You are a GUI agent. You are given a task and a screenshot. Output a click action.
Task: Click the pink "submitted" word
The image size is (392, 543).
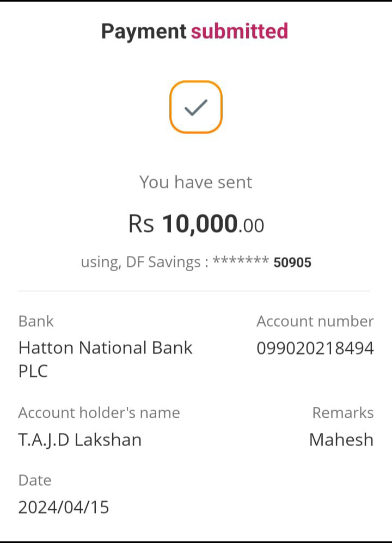(239, 31)
